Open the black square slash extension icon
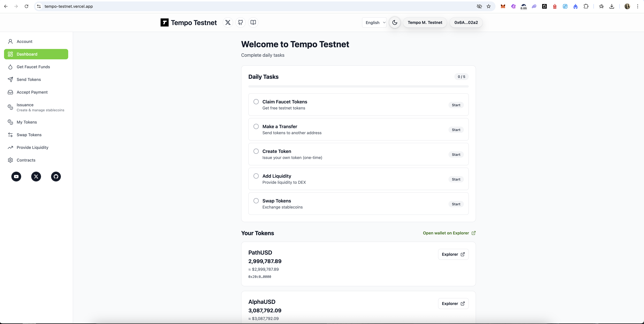 tap(544, 6)
